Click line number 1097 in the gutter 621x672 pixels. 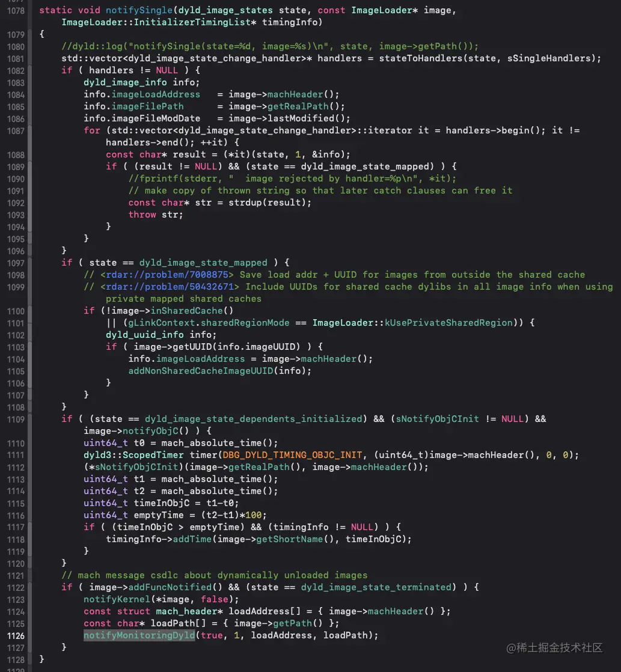tap(16, 263)
